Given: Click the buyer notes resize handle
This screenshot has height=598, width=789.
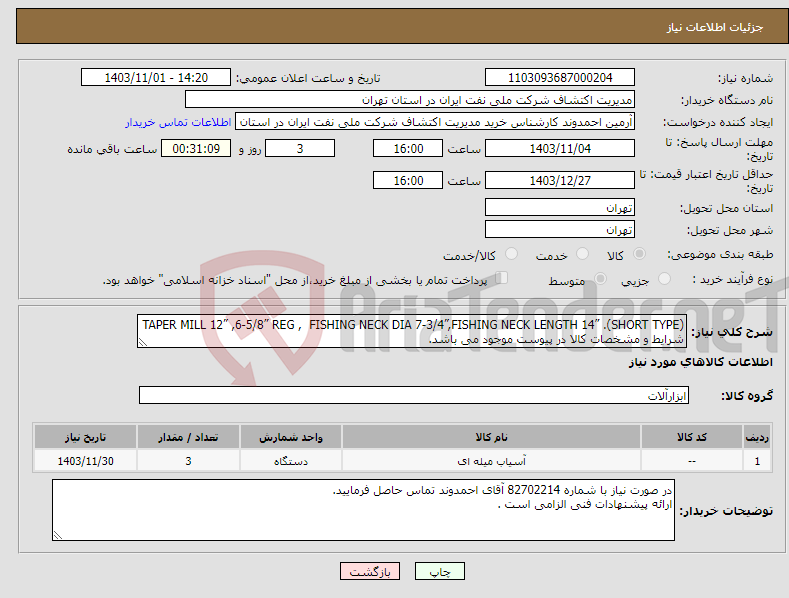Looking at the screenshot, I should tap(58, 535).
